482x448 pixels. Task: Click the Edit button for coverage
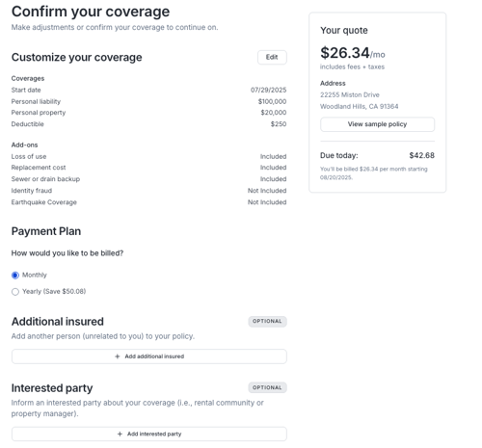pyautogui.click(x=272, y=57)
